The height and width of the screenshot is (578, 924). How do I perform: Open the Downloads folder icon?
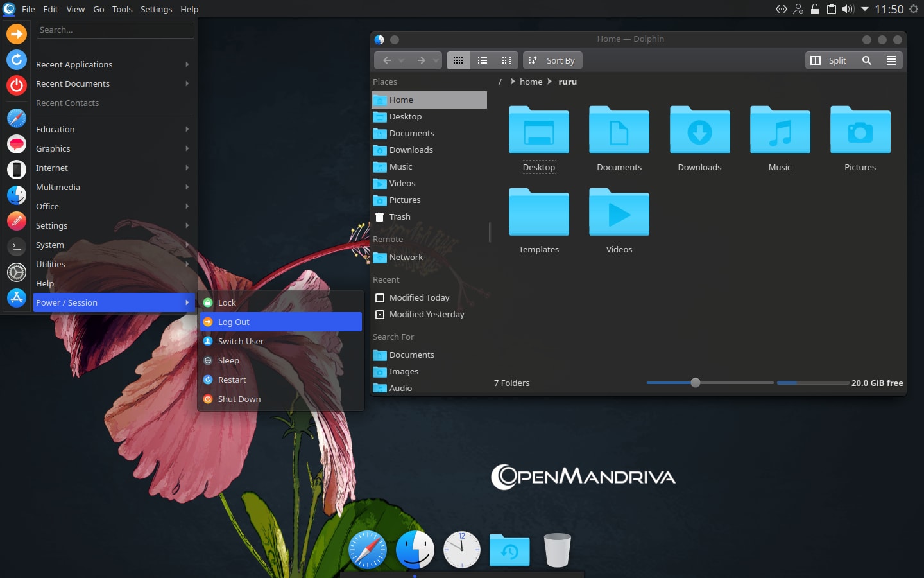[x=699, y=130]
